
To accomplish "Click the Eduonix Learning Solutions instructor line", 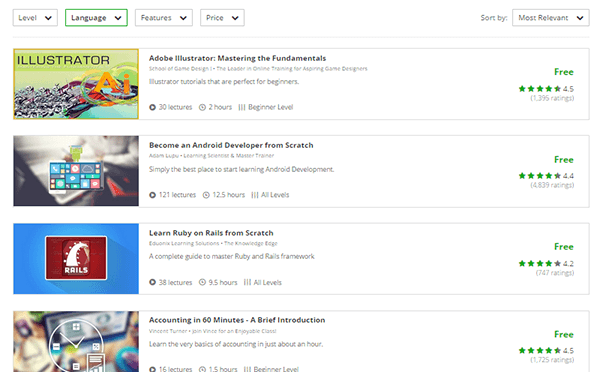I will [x=213, y=243].
